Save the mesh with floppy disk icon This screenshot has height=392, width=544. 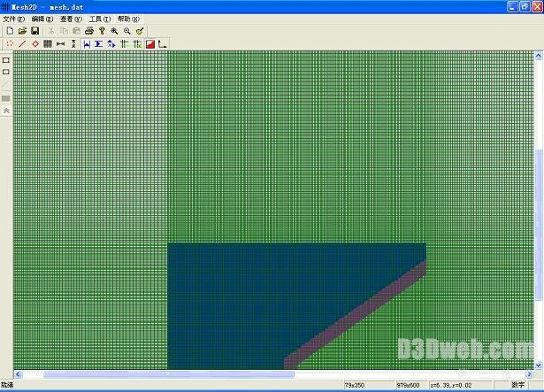35,31
